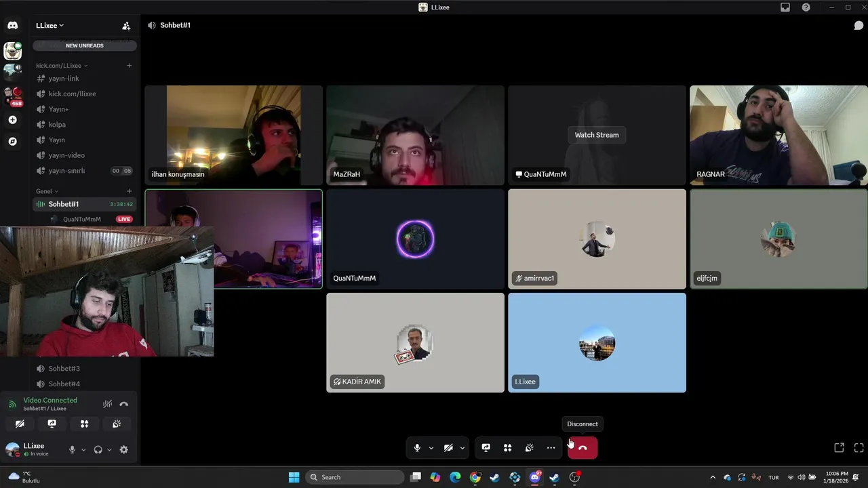
Task: Create channel in Genel category
Action: click(129, 191)
